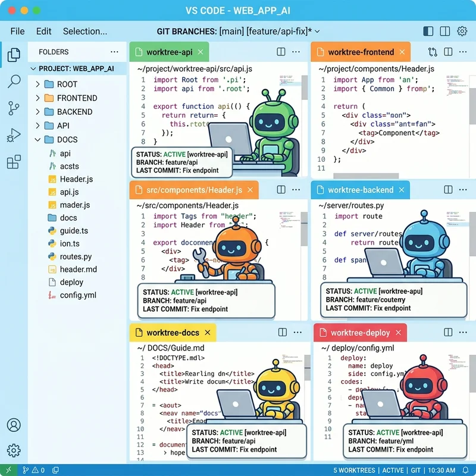Close the worktree-deploy tab
This screenshot has height=476, width=476.
click(x=399, y=333)
